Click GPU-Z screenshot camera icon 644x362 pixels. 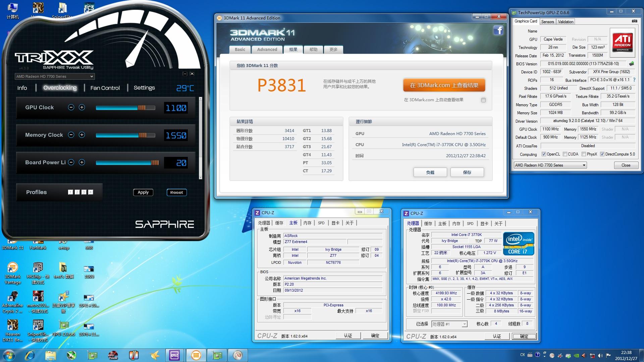pyautogui.click(x=634, y=21)
